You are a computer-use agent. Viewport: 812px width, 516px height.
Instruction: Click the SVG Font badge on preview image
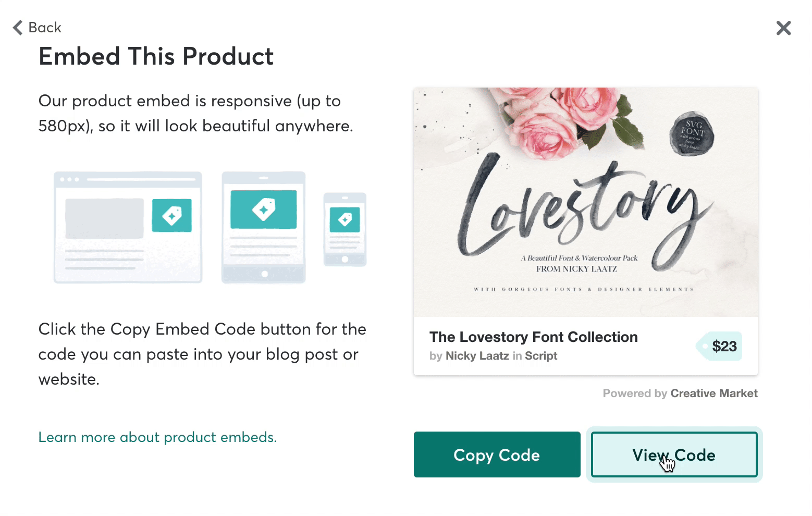pyautogui.click(x=692, y=133)
